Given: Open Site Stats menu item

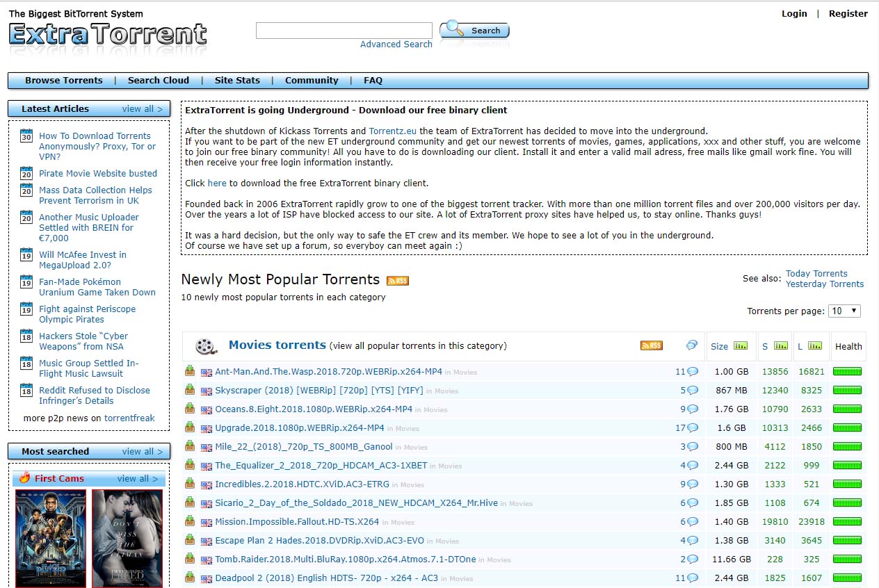Looking at the screenshot, I should click(237, 81).
